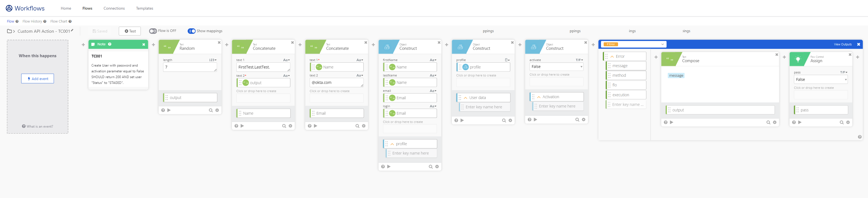The height and width of the screenshot is (198, 868).
Task: Expand the pass value dropdown in Assign
Action: (x=821, y=80)
